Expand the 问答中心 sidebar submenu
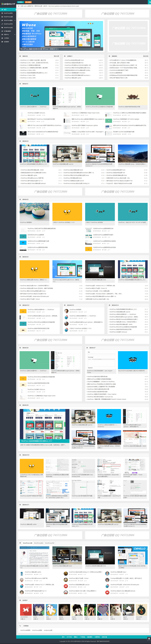Image resolution: width=151 pixels, height=644 pixels. pyautogui.click(x=15, y=35)
